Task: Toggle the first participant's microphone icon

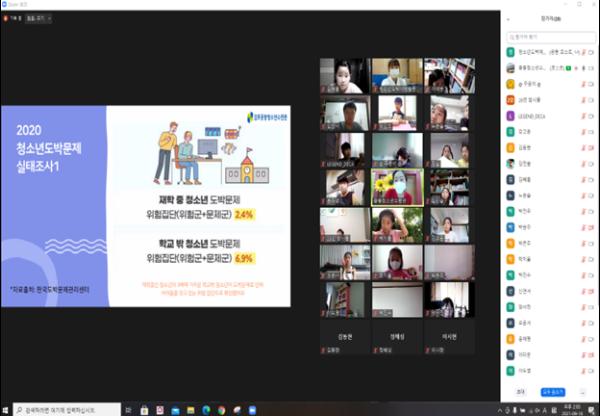Action: (583, 51)
